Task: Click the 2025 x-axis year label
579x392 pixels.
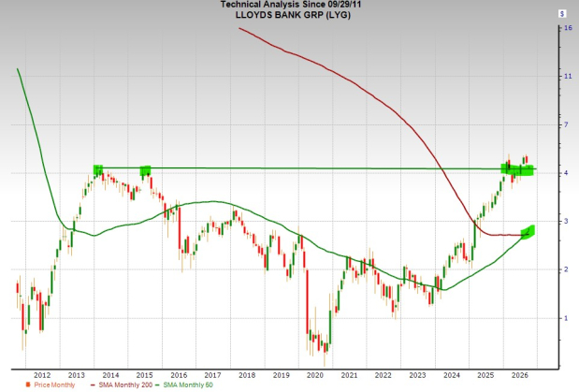Action: (x=485, y=375)
